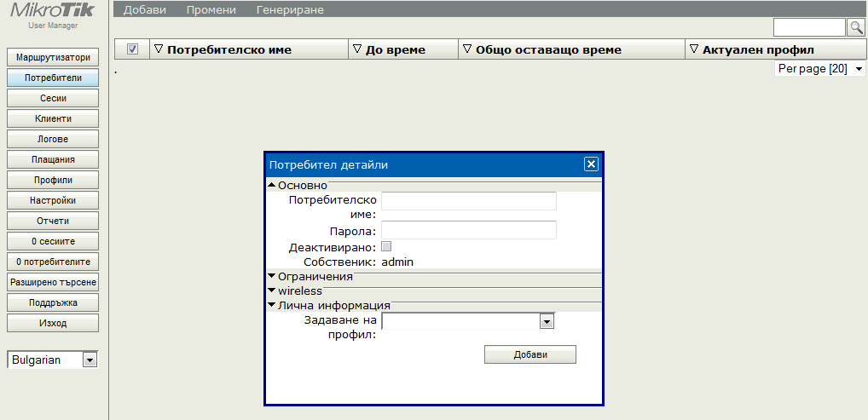Viewport: 868px width, 420px height.
Task: Click sort triangle beside Актуален профил column
Action: [x=693, y=49]
